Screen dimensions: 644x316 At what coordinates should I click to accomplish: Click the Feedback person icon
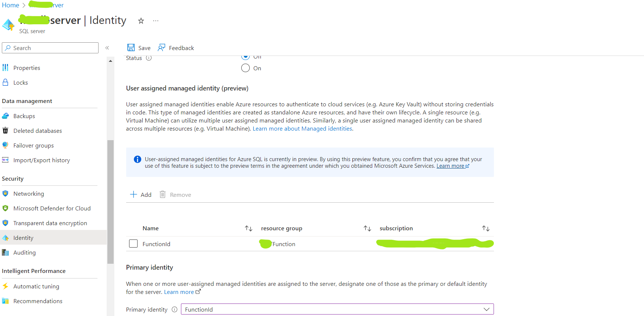pos(161,47)
